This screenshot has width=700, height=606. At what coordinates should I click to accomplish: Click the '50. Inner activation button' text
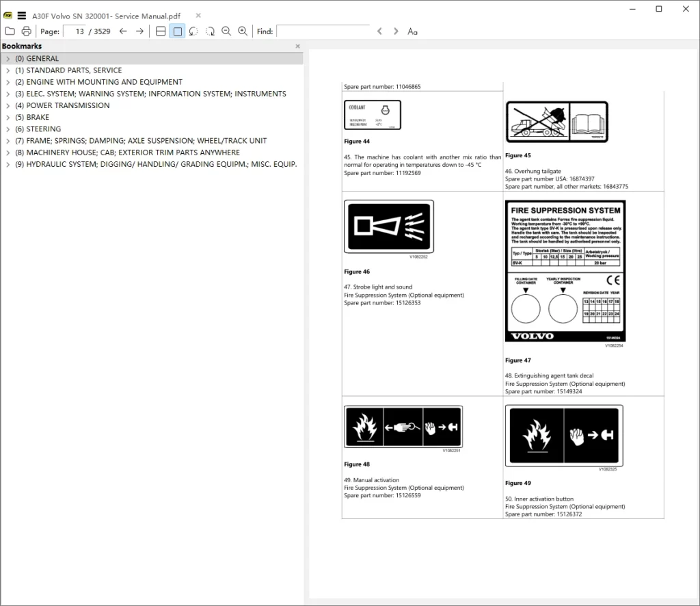[539, 499]
